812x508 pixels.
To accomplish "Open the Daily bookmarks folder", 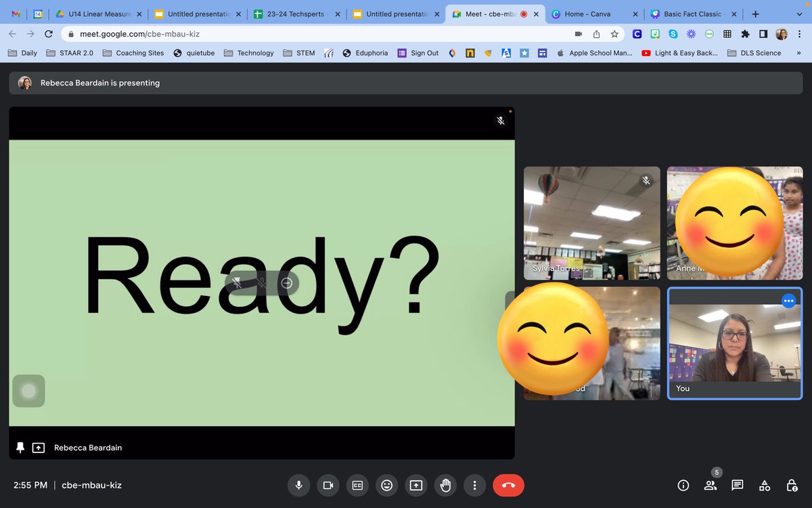I will (x=22, y=53).
